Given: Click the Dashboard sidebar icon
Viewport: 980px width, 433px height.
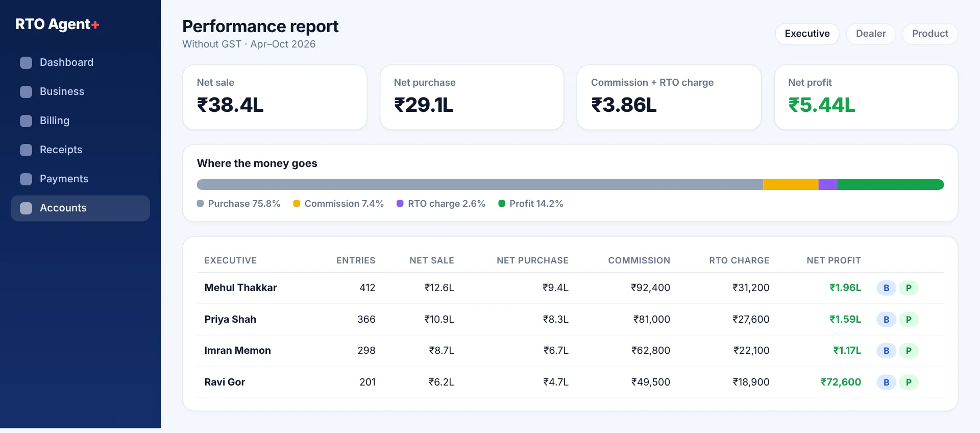Looking at the screenshot, I should [x=26, y=62].
